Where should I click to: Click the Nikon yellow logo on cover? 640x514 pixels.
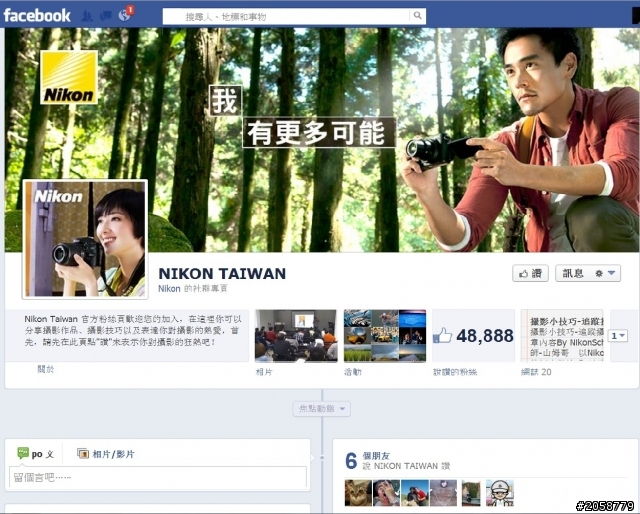point(69,77)
